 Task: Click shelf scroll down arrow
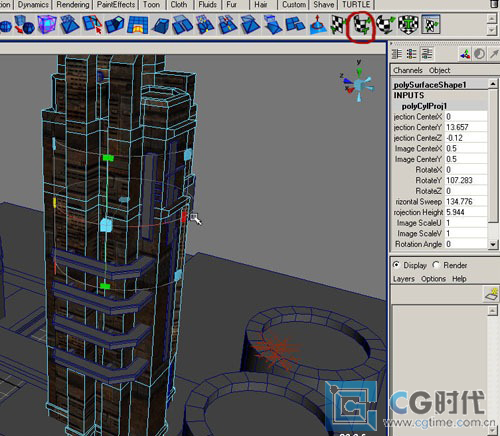(x=492, y=31)
